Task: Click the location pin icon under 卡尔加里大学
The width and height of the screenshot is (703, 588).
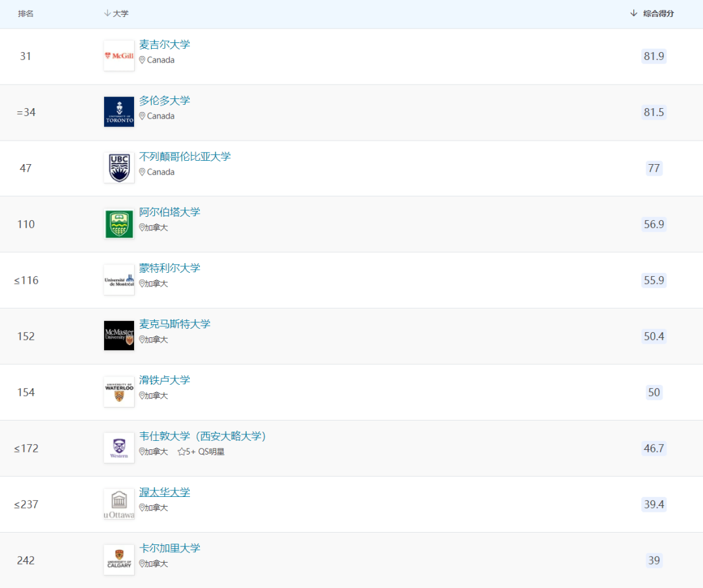Action: tap(142, 564)
